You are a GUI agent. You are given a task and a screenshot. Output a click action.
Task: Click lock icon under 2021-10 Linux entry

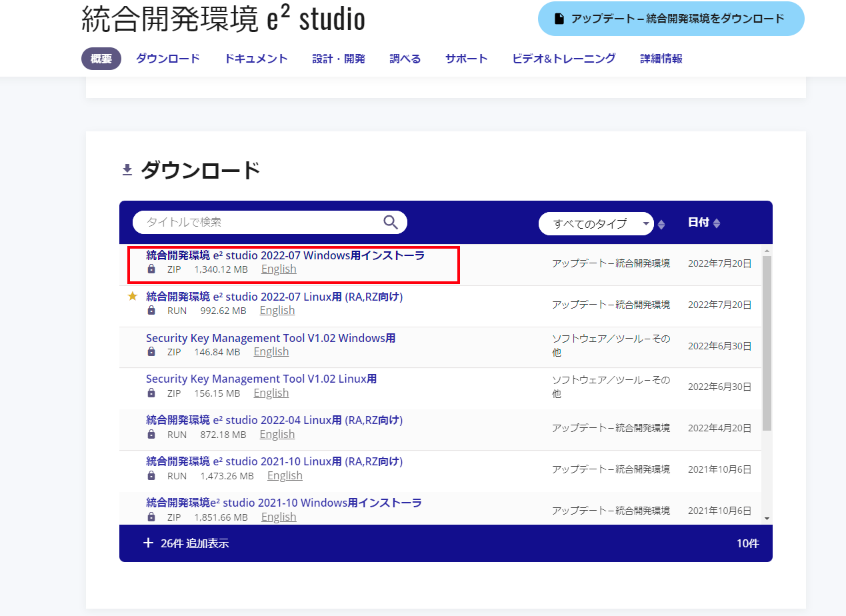pos(151,476)
